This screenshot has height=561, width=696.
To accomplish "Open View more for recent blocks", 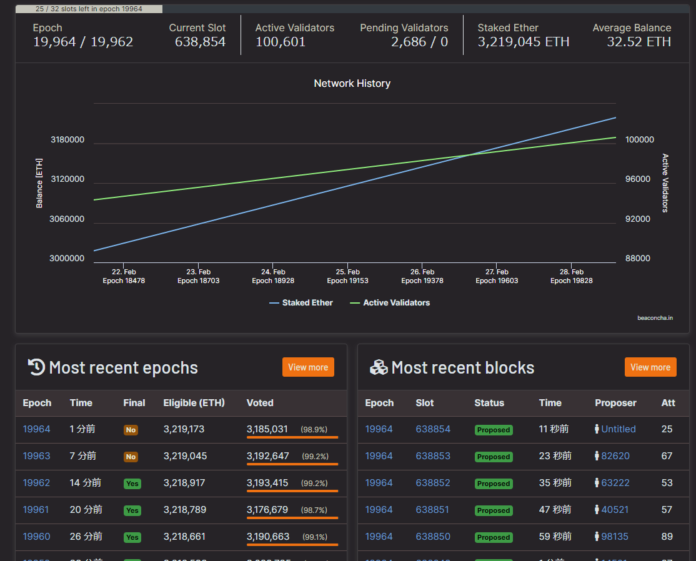I will click(650, 367).
